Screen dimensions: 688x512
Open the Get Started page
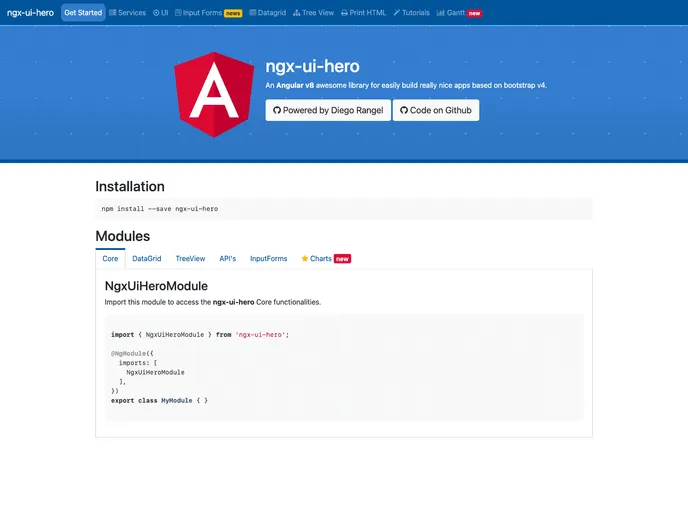click(x=83, y=13)
